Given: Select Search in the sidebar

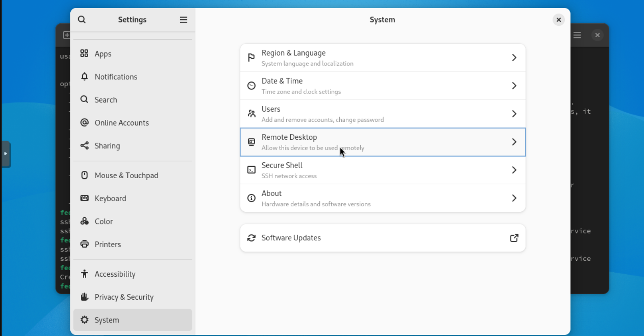Looking at the screenshot, I should coord(133,99).
